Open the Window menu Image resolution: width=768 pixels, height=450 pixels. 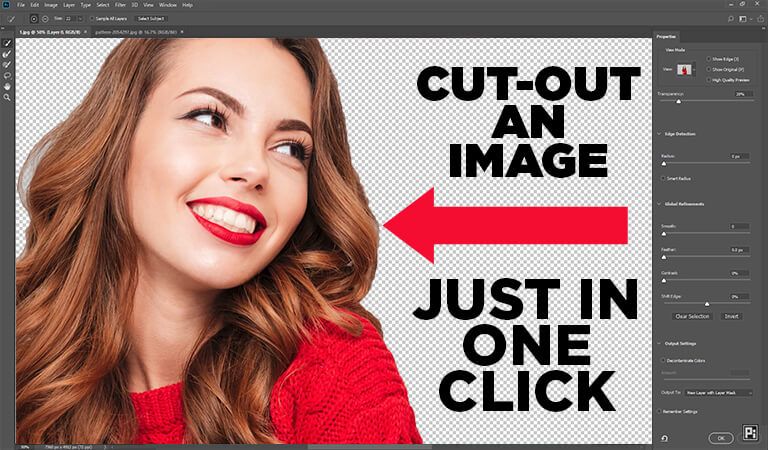point(168,5)
